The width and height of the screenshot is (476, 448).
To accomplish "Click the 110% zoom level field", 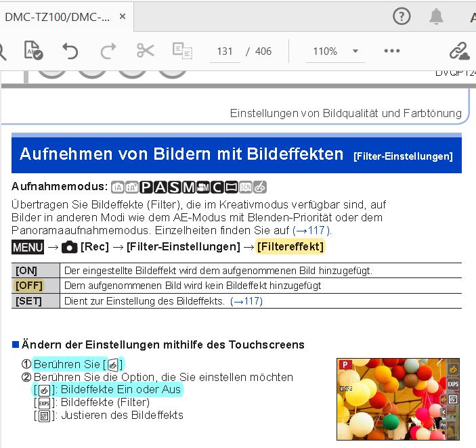I will [x=326, y=51].
